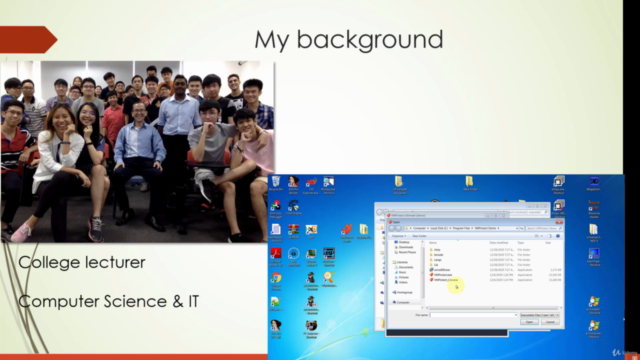Screen dimensions: 640x360
Task: Click the Search VMProtect Demo box
Action: pos(544,228)
